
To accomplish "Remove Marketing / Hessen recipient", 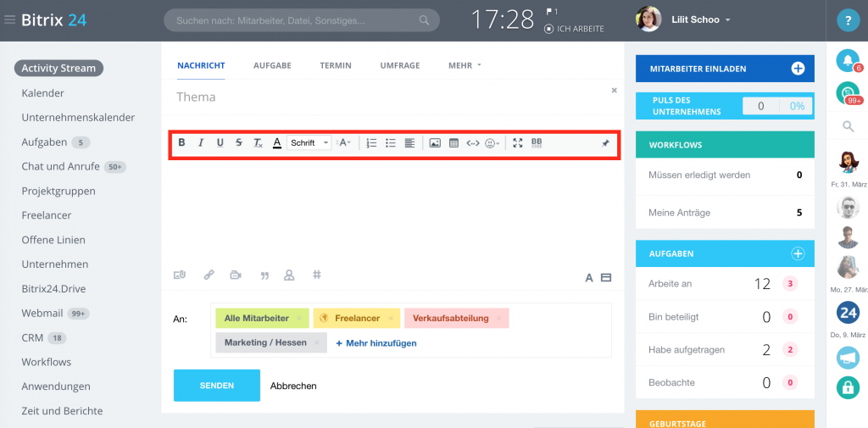I will [x=317, y=342].
